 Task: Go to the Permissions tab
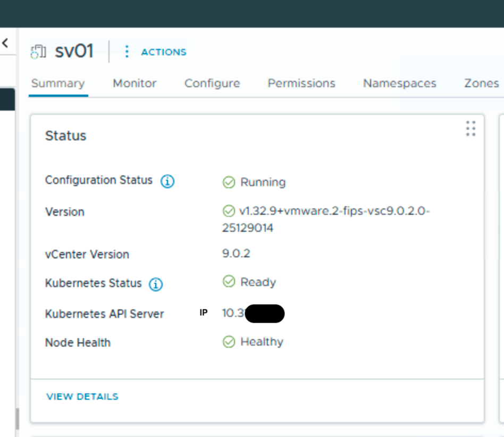click(301, 83)
